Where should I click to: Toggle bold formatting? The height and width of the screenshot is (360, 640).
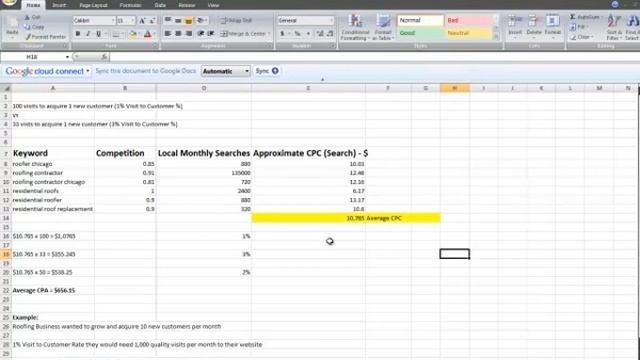[78, 34]
